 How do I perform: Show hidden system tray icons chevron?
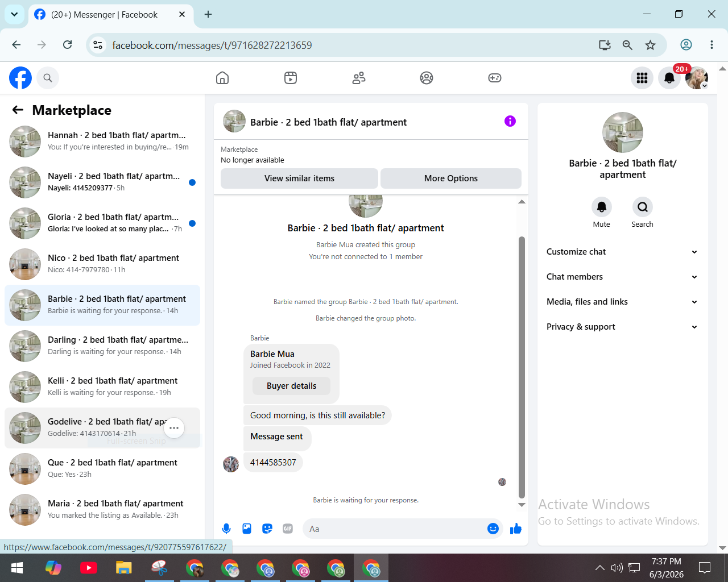click(599, 567)
